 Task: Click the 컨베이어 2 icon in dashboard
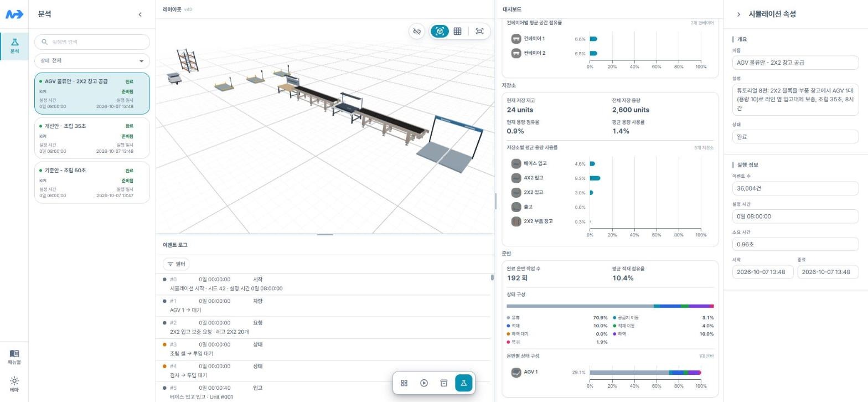(516, 53)
